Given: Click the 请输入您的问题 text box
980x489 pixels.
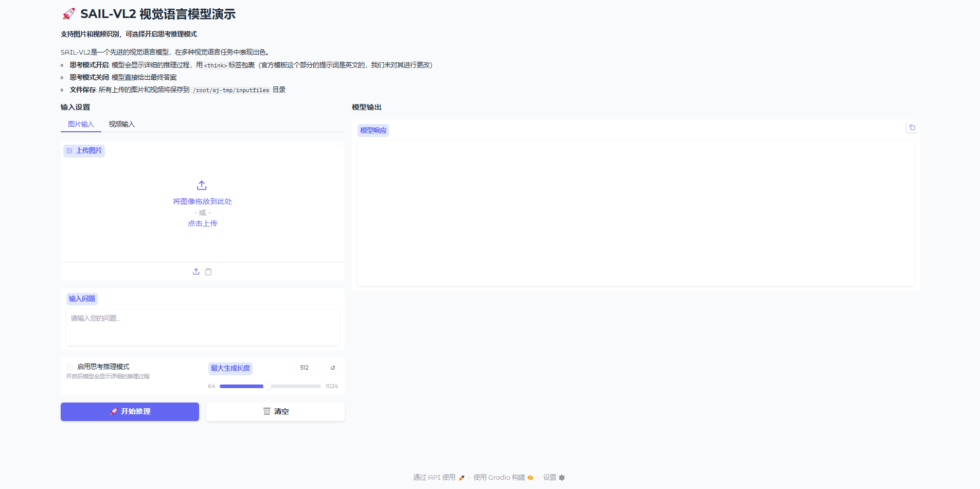Looking at the screenshot, I should tap(203, 327).
